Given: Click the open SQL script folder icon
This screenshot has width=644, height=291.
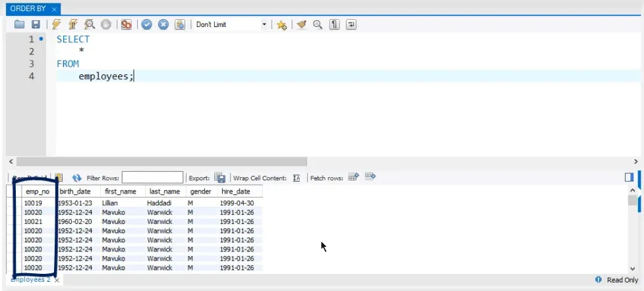Looking at the screenshot, I should click(x=19, y=24).
